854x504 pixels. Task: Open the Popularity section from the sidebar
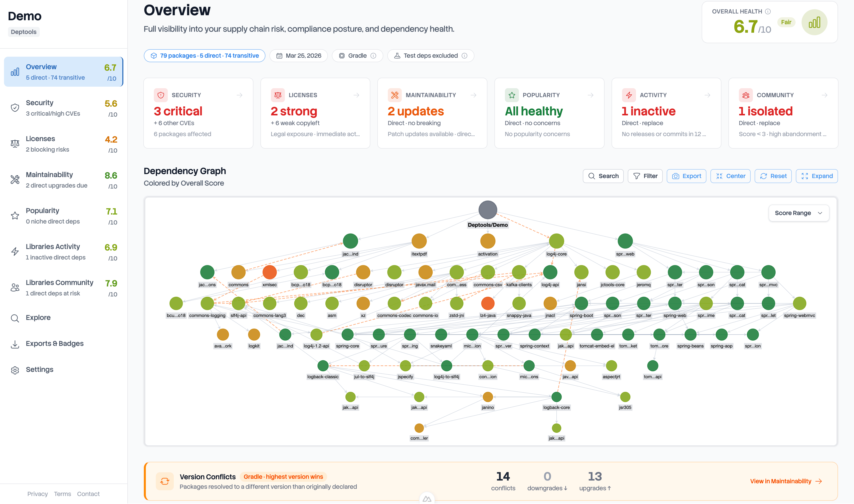pyautogui.click(x=42, y=211)
